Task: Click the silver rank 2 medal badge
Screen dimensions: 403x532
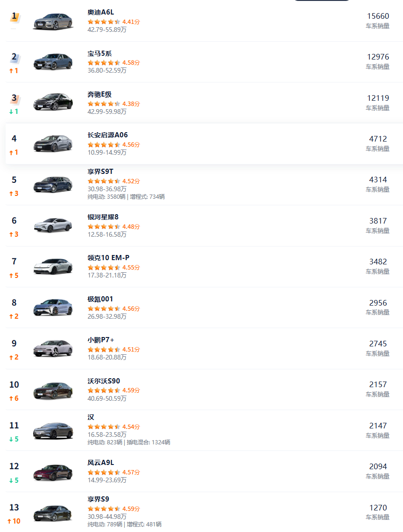Action: 14,58
